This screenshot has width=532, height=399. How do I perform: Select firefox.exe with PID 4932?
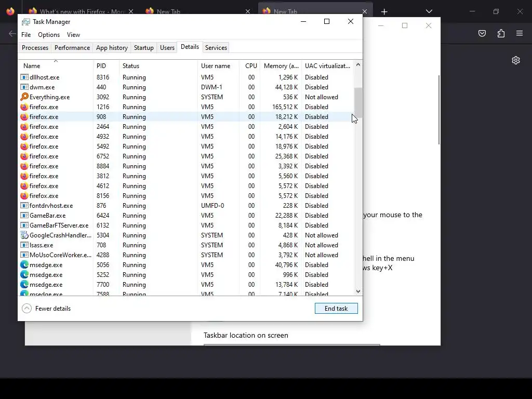pyautogui.click(x=187, y=137)
